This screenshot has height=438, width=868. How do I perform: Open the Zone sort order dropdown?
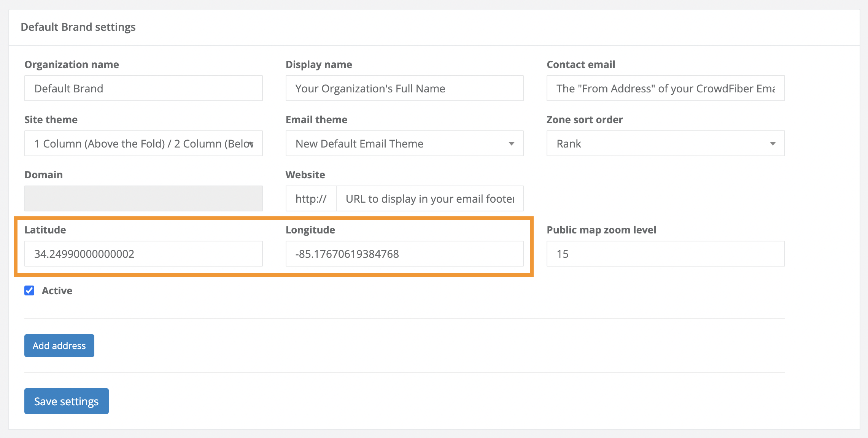[665, 143]
